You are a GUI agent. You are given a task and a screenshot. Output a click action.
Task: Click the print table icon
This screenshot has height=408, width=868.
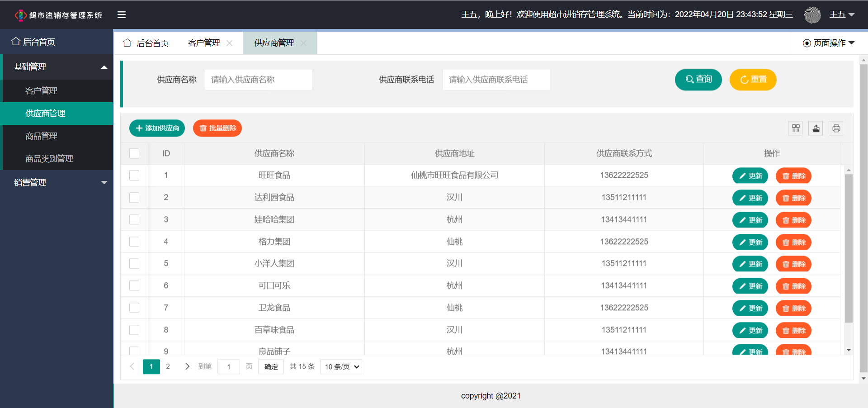coord(836,128)
